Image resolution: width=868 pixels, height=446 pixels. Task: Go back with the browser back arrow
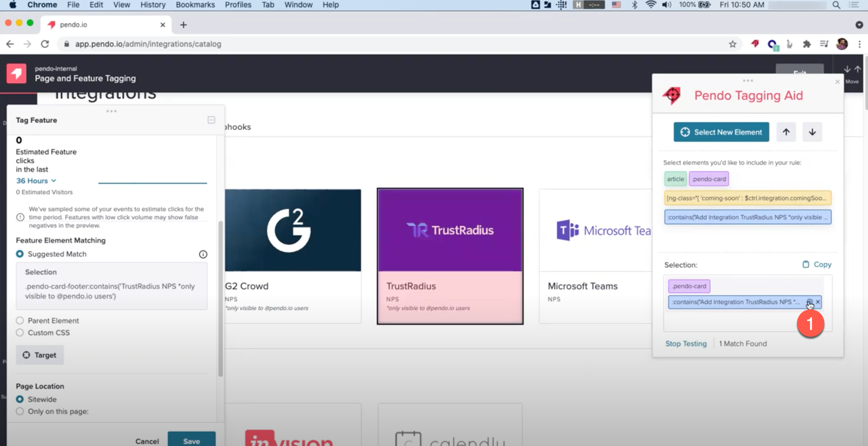pos(10,44)
